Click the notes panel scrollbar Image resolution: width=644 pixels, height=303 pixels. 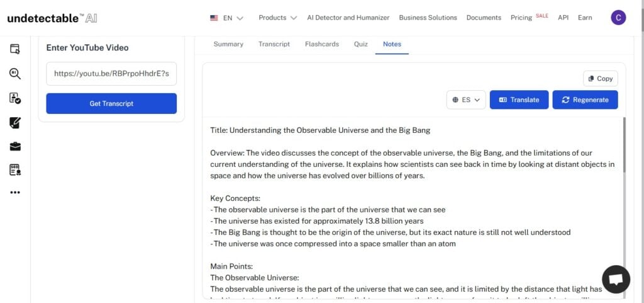[625, 145]
